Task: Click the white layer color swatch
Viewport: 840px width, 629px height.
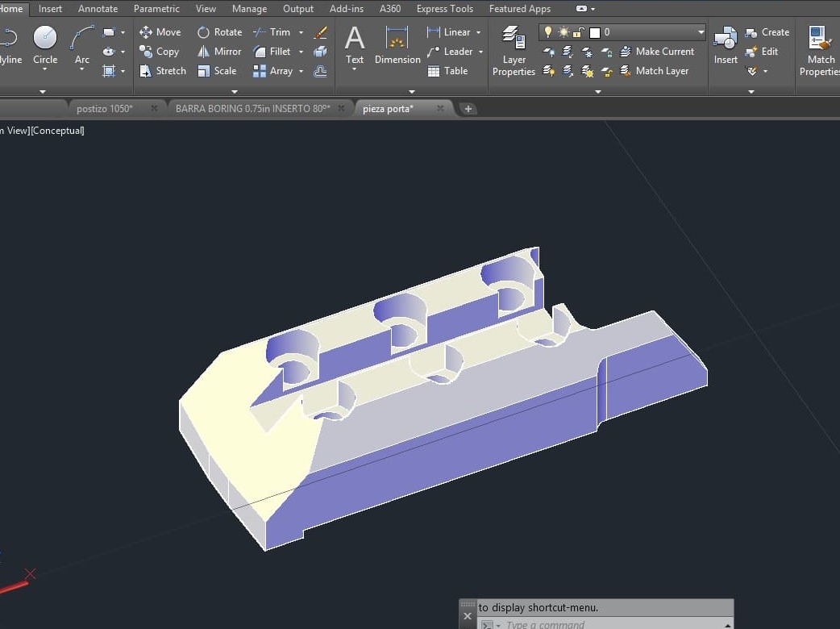Action: [595, 32]
